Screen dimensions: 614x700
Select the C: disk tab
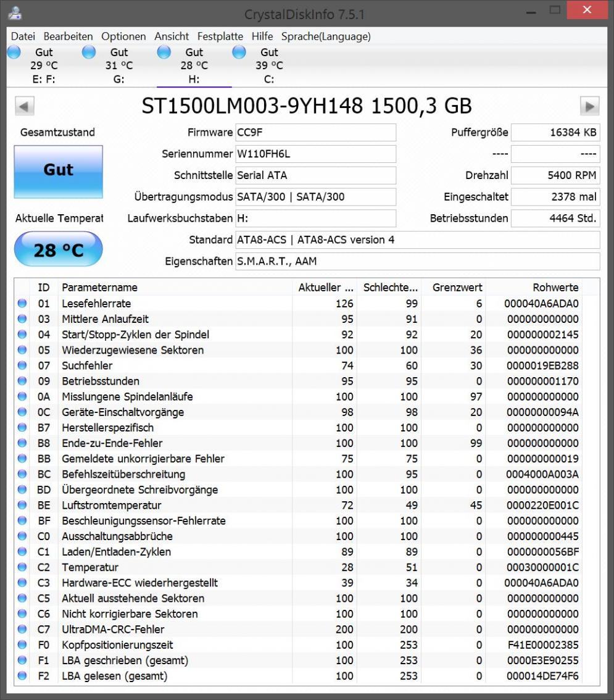(268, 65)
